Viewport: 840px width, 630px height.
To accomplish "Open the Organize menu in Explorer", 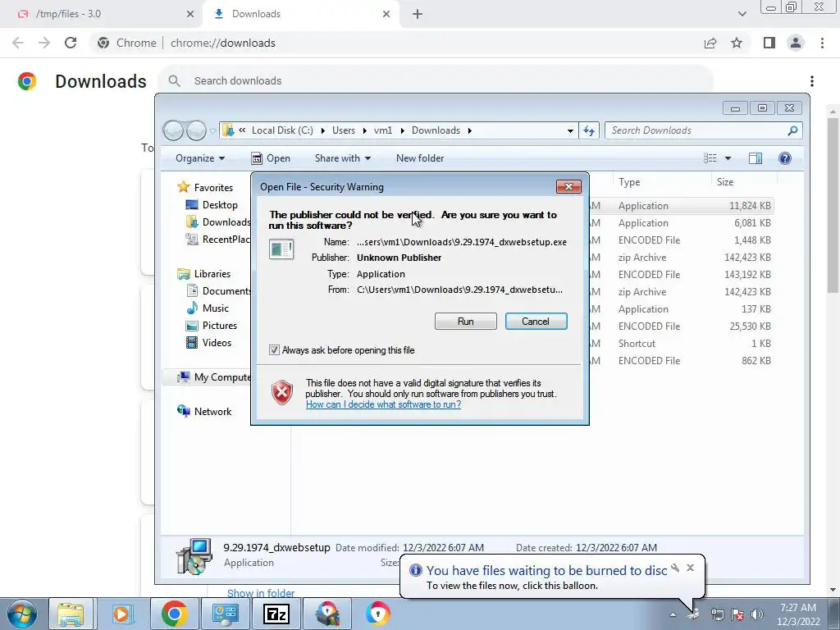I will [x=200, y=158].
